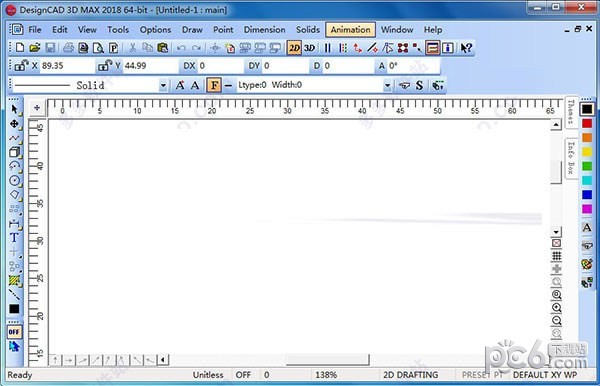Click the ruler origin plus button

coord(37,108)
